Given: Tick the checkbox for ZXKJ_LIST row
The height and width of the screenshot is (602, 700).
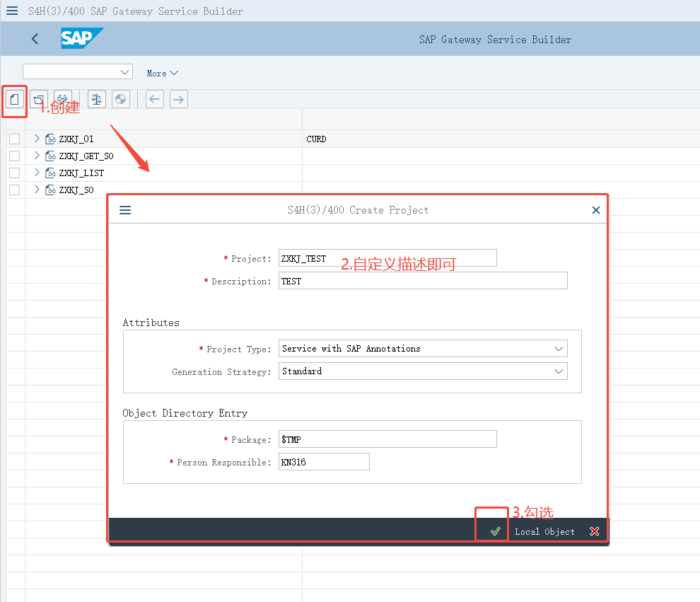Looking at the screenshot, I should click(x=14, y=173).
